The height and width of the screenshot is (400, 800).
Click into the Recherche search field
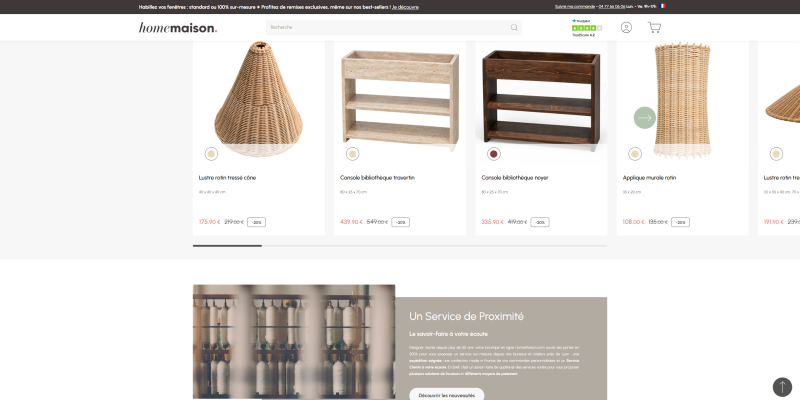pyautogui.click(x=394, y=28)
